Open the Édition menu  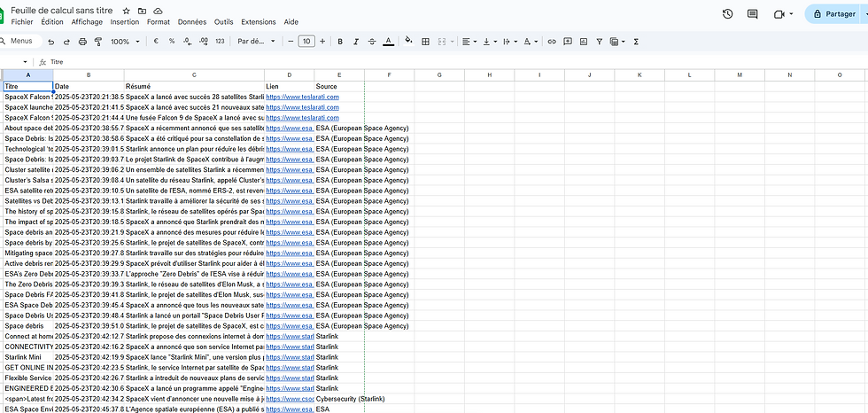click(x=52, y=22)
